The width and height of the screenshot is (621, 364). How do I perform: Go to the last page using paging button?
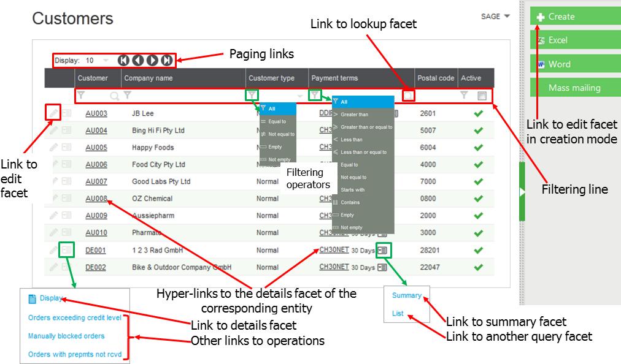tap(166, 60)
